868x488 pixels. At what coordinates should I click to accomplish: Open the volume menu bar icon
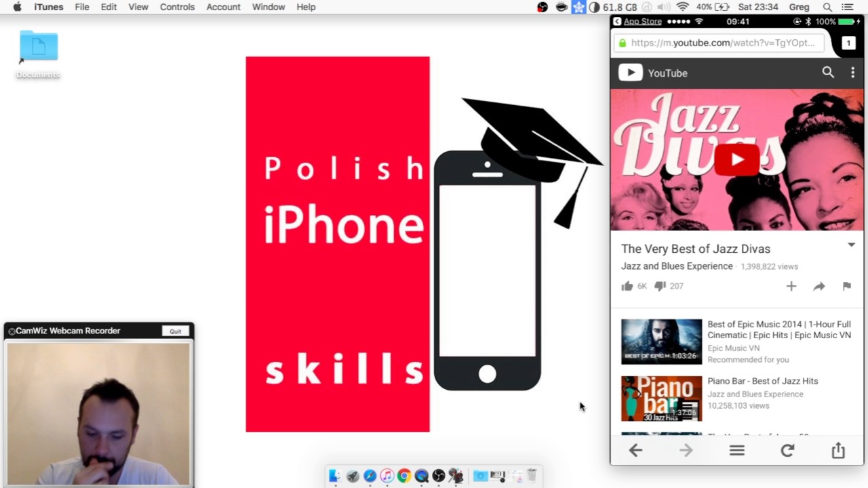coord(664,7)
